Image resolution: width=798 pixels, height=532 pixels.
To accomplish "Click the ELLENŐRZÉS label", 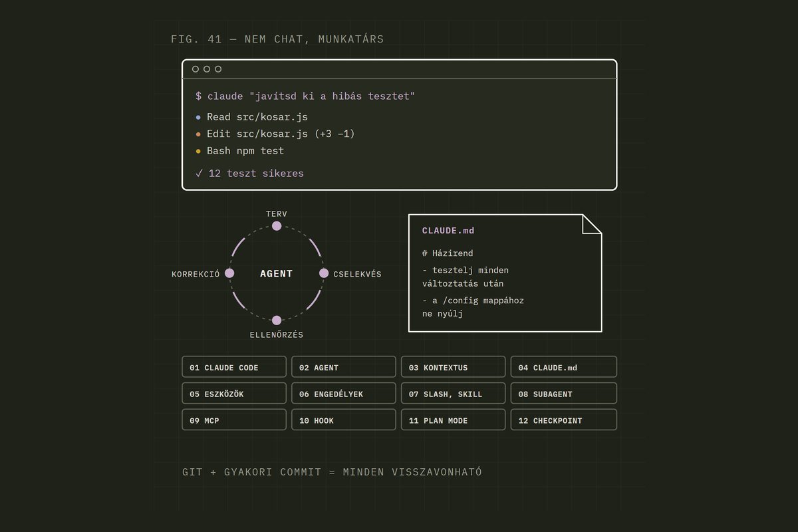I will coord(277,335).
